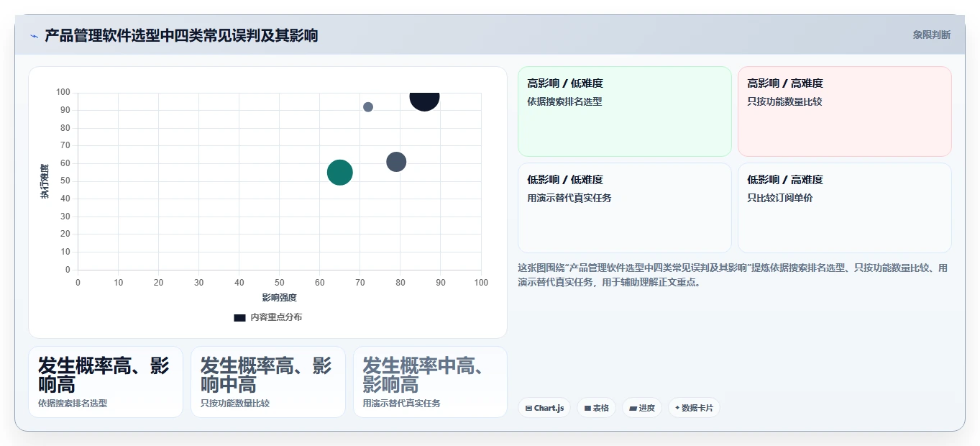Click the 象限判断 label in header
The width and height of the screenshot is (980, 446).
point(931,35)
